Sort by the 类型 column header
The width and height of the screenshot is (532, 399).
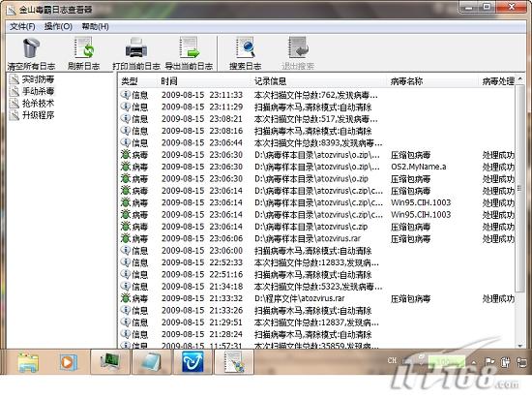[130, 81]
